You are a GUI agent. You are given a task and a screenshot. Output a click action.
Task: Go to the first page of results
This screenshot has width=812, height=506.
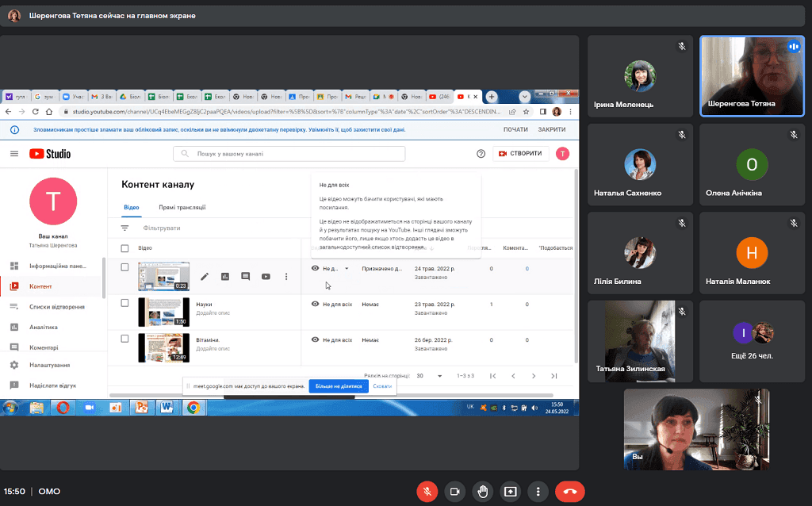[492, 376]
